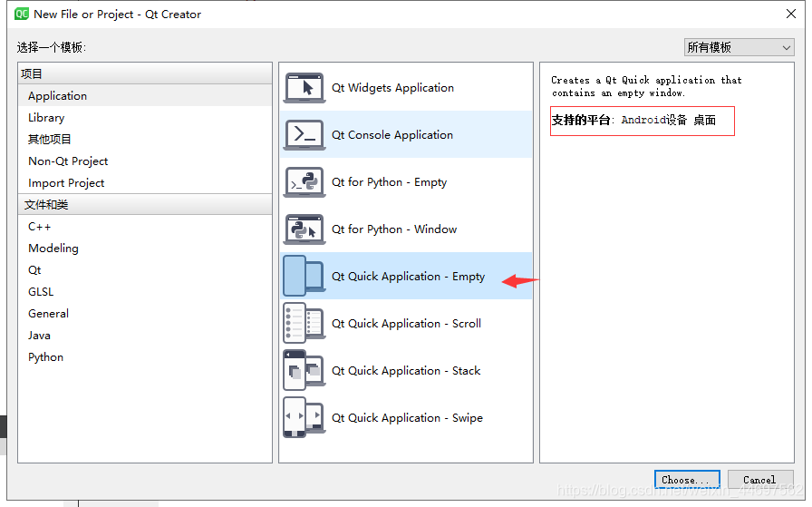The height and width of the screenshot is (507, 812).
Task: Click the 选择一个模板 label
Action: pyautogui.click(x=52, y=48)
